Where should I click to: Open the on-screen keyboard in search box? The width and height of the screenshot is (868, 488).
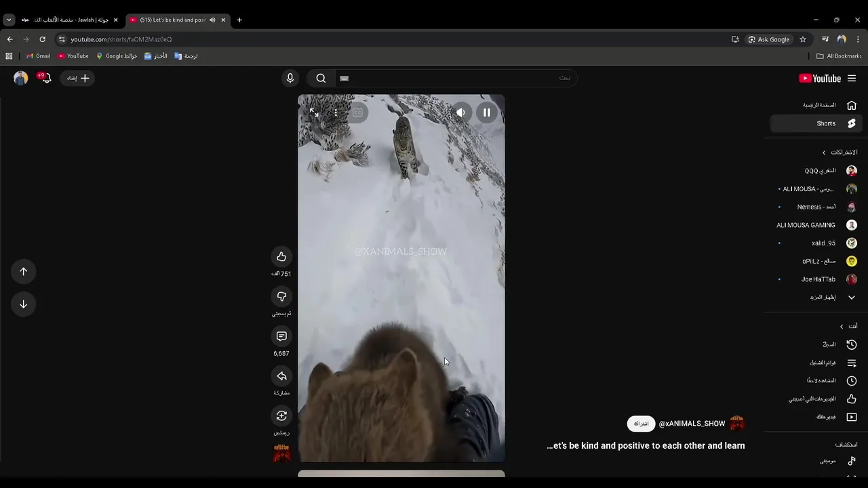344,78
